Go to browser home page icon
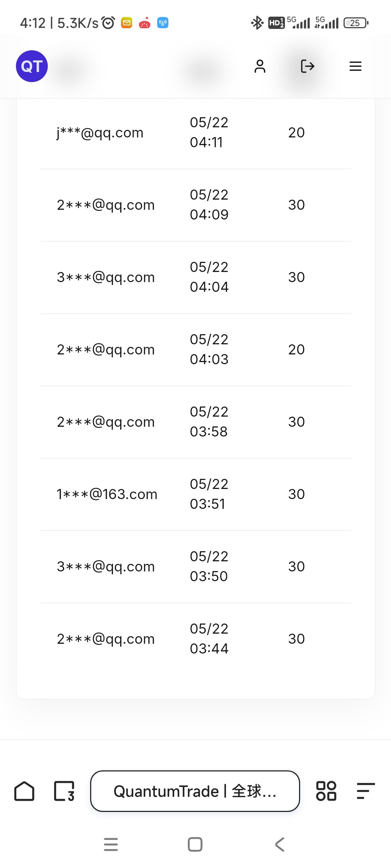The width and height of the screenshot is (391, 868). tap(24, 791)
